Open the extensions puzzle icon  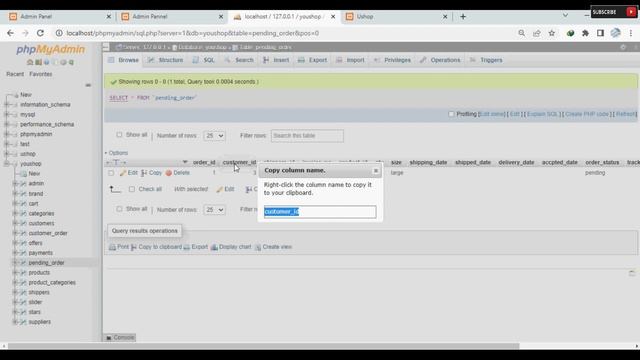[x=585, y=33]
